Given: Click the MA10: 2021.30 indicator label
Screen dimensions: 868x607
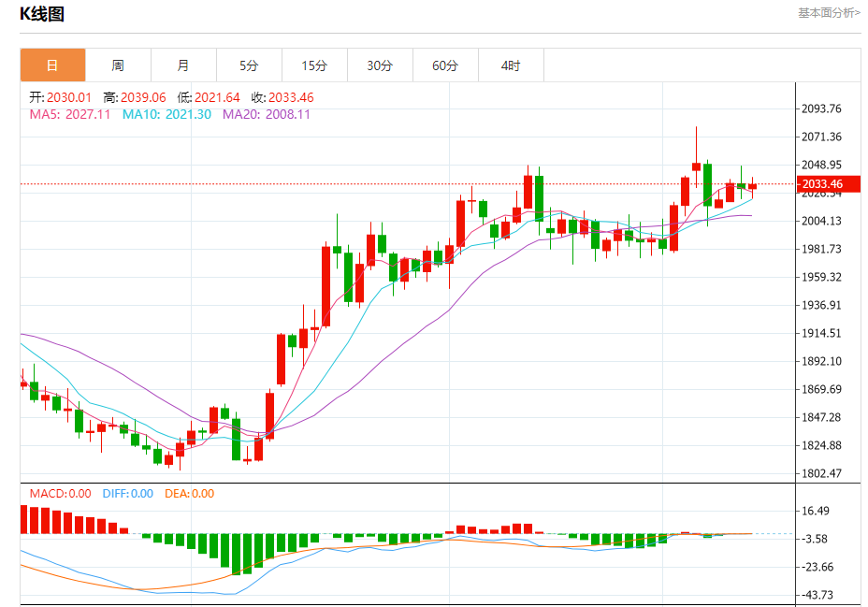Looking at the screenshot, I should click(x=166, y=114).
